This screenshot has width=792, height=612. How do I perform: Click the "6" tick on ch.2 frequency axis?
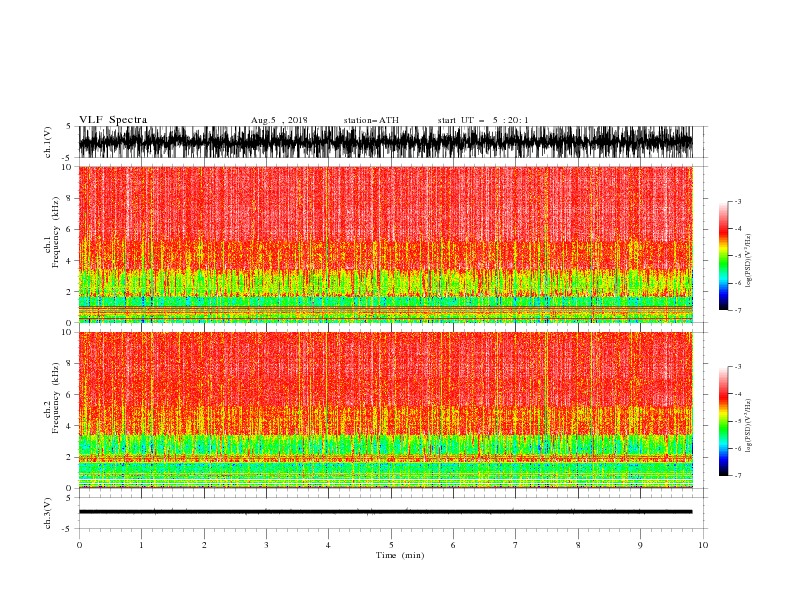point(69,395)
